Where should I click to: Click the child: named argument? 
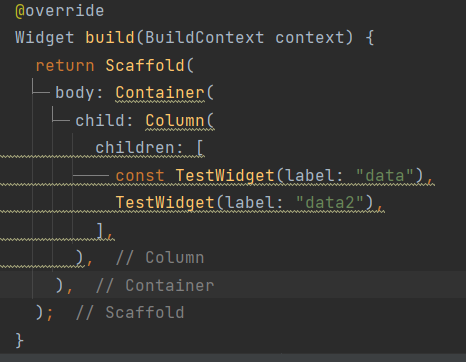(104, 120)
